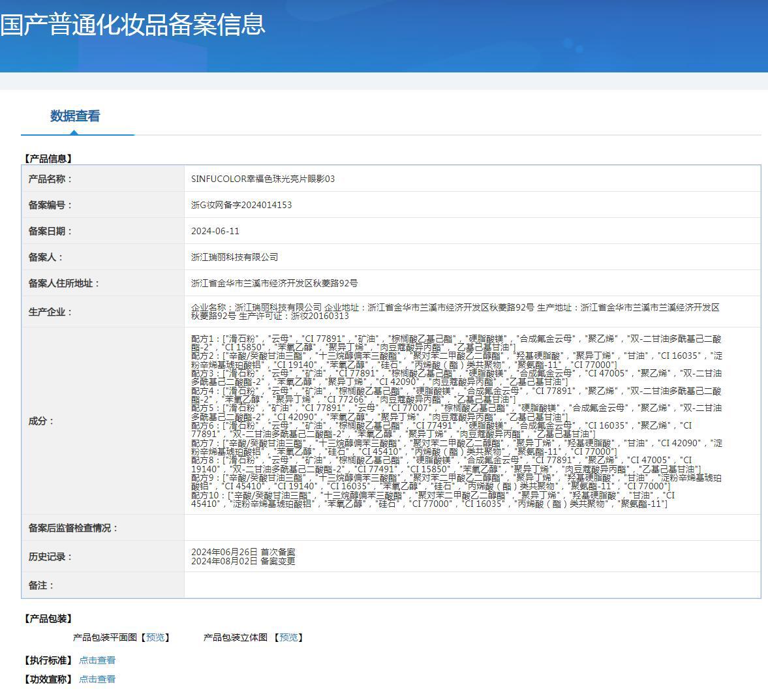Click the 成分 row label
This screenshot has height=700, width=768.
[x=41, y=421]
